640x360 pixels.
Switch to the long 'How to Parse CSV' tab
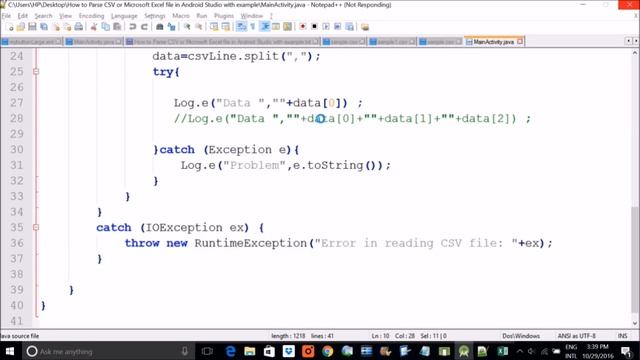tap(222, 42)
